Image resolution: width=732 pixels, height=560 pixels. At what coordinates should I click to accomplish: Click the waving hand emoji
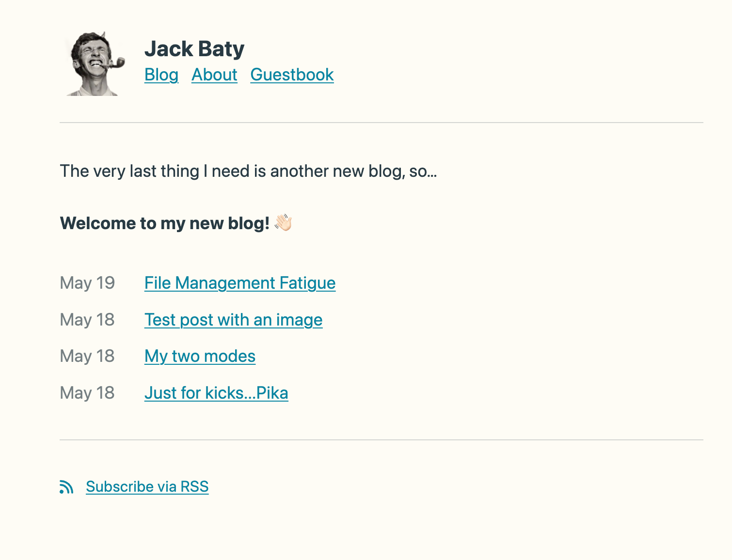[283, 223]
